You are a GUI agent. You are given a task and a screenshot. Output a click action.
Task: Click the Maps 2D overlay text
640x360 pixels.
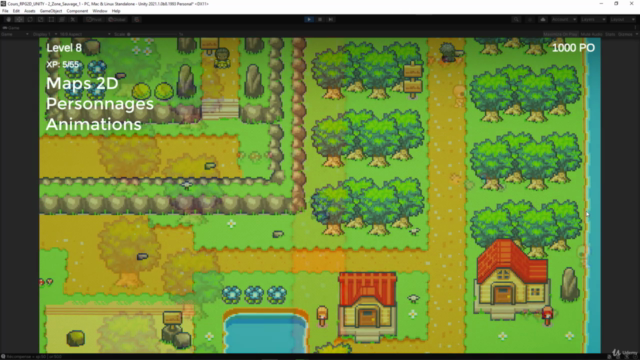tap(82, 84)
